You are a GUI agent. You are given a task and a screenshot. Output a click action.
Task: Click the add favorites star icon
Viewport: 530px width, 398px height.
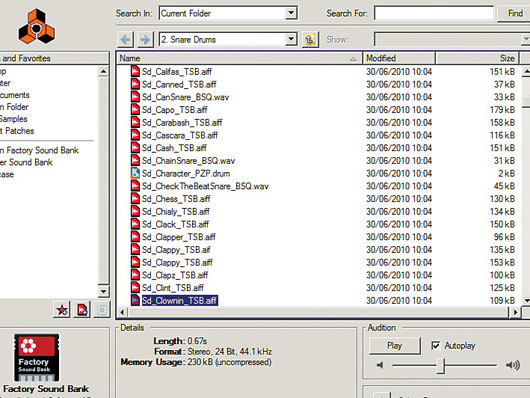tap(62, 309)
